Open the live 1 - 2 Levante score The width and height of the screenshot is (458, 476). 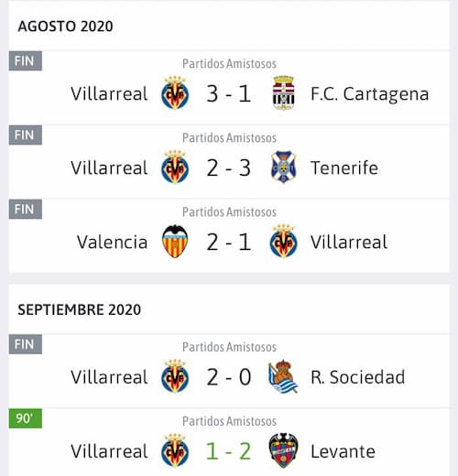point(229,451)
